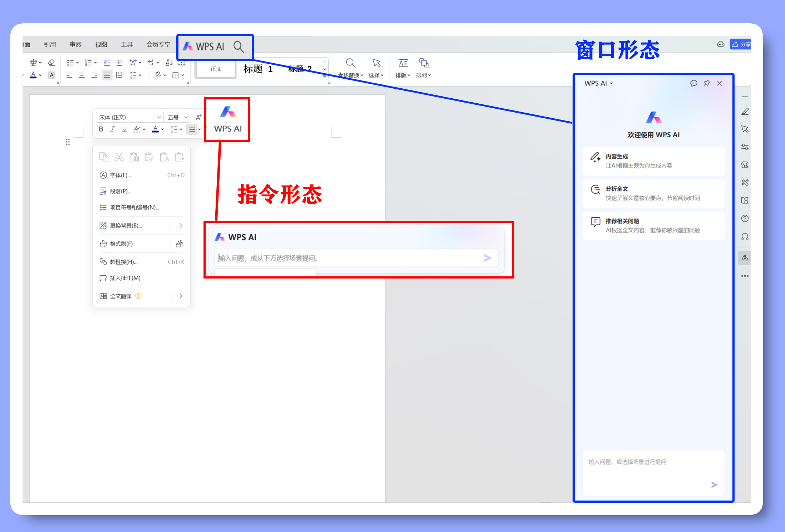The image size is (785, 532).
Task: Open the WPS AI tab in ribbon
Action: [x=204, y=46]
